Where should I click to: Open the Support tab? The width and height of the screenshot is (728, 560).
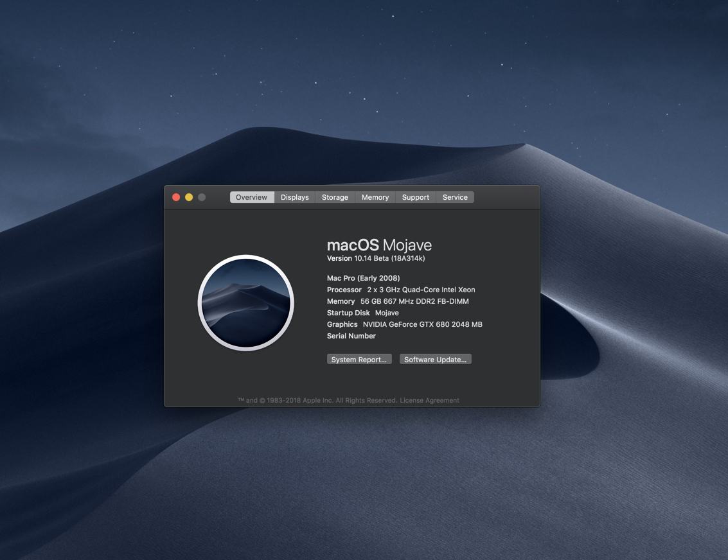pos(416,197)
